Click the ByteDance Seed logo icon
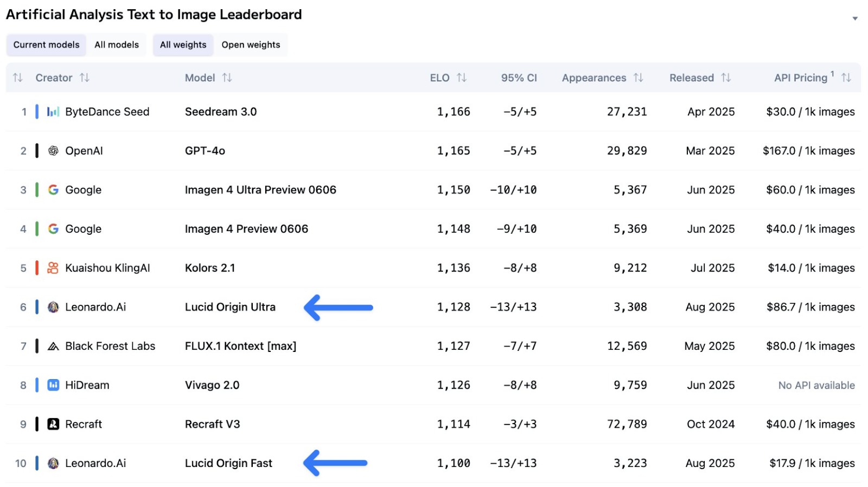Viewport: 868px width, 487px height. [x=53, y=112]
